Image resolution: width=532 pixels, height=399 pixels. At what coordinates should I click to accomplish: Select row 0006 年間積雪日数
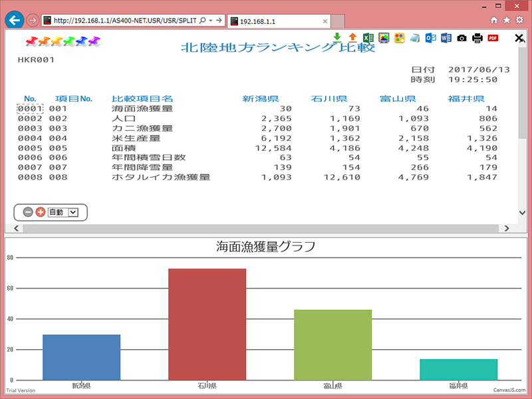tap(257, 158)
